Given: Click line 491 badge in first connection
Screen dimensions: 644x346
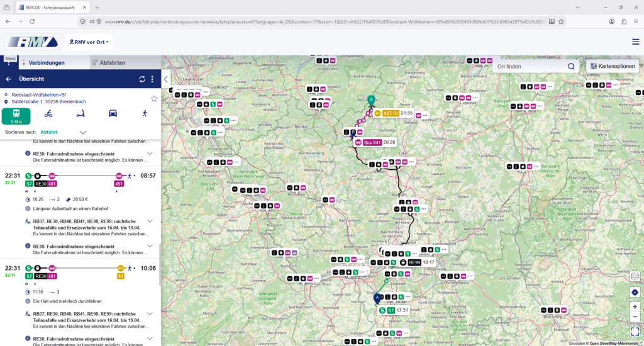Looking at the screenshot, I should click(x=119, y=184).
